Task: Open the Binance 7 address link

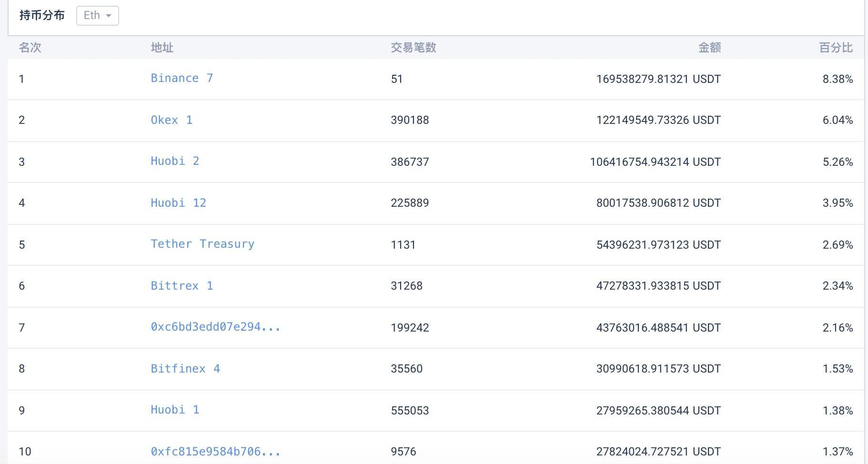Action: tap(182, 78)
